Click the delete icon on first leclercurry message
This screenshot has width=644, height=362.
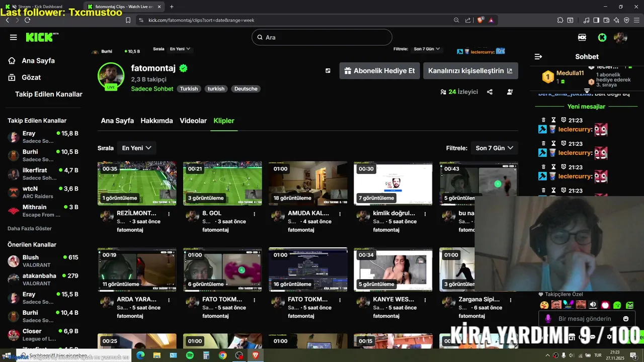pos(543,120)
